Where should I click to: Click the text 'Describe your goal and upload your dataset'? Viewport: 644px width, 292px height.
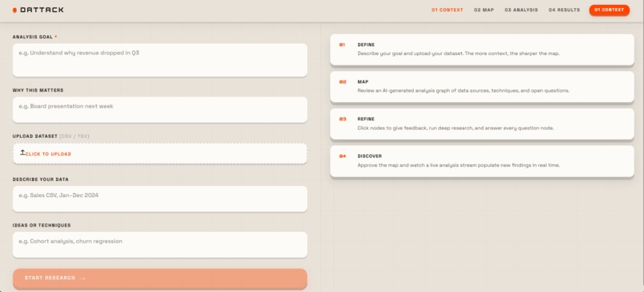coord(410,53)
